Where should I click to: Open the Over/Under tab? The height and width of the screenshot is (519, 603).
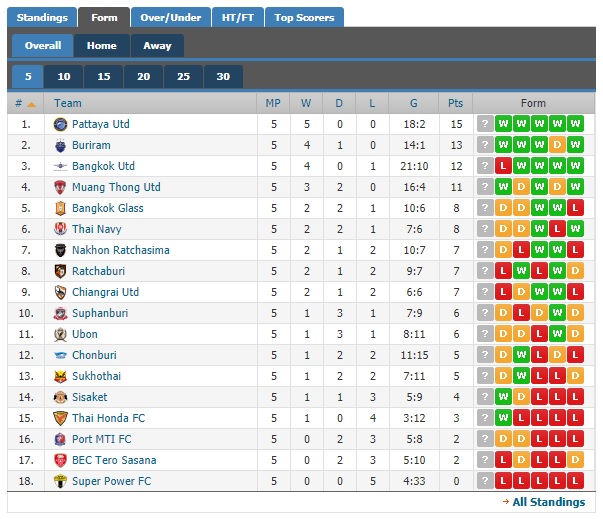[x=170, y=18]
